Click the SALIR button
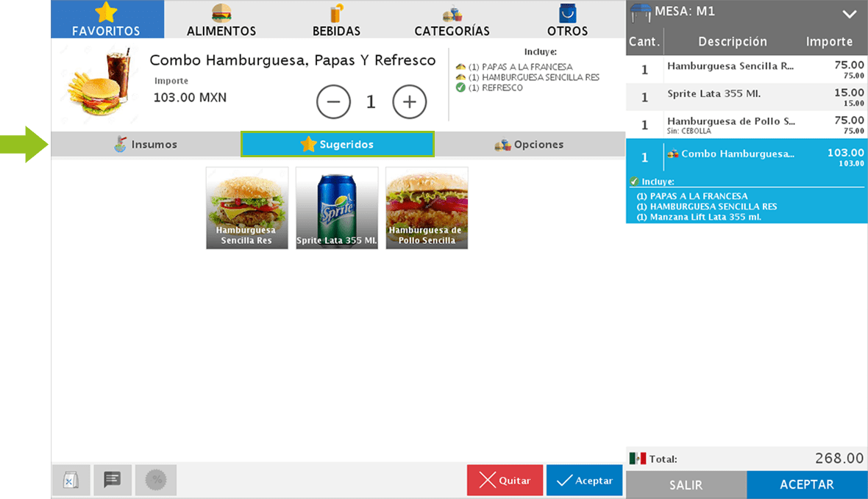This screenshot has height=499, width=868. click(686, 485)
